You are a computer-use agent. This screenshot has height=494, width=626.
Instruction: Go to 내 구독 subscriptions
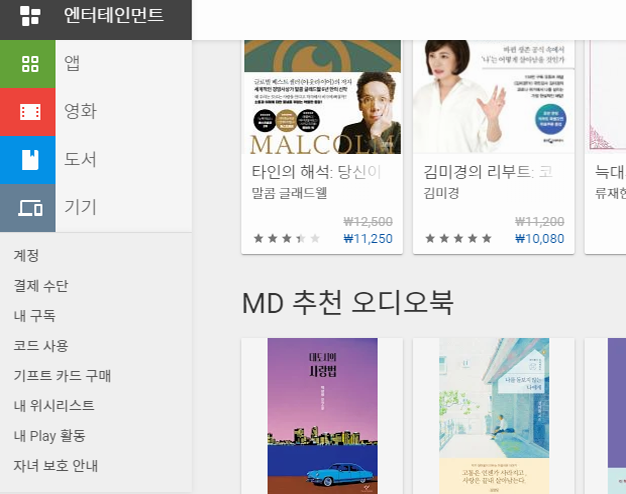click(35, 315)
